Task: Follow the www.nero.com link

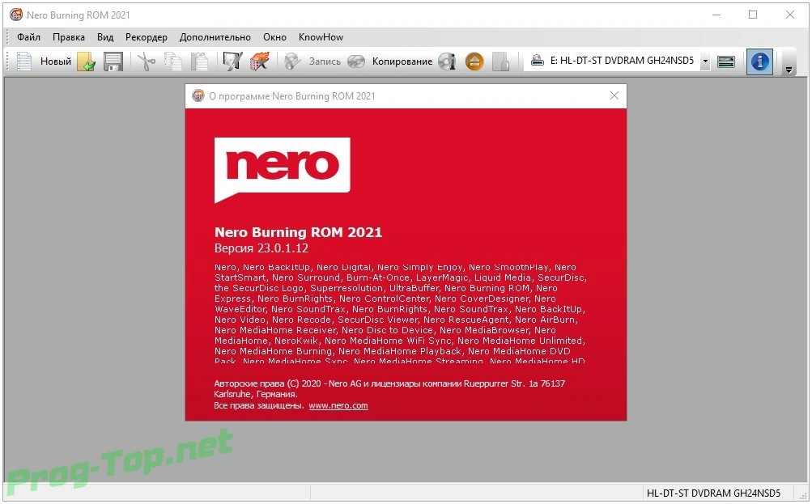Action: pos(338,405)
